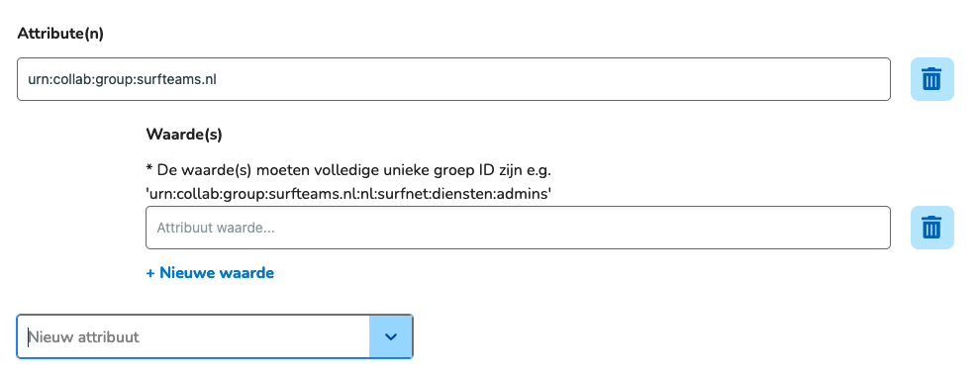Add another value with + Nieuwe waarde
The width and height of the screenshot is (980, 375).
210,272
